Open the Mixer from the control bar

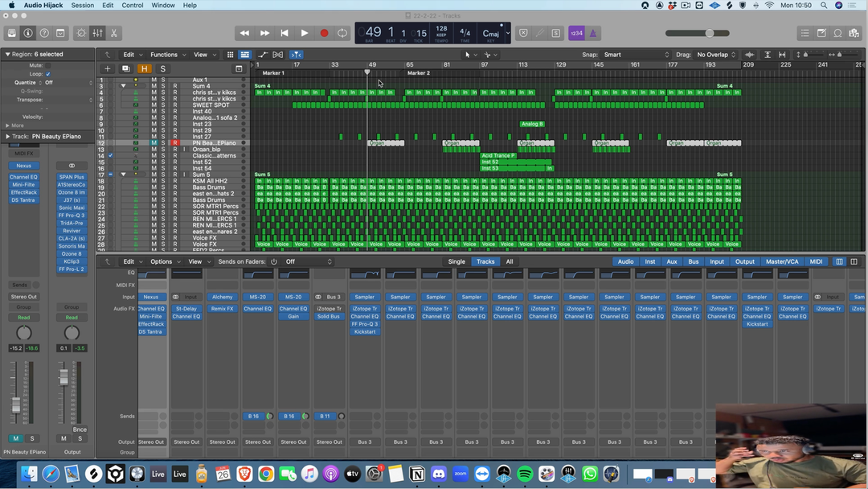click(x=97, y=33)
